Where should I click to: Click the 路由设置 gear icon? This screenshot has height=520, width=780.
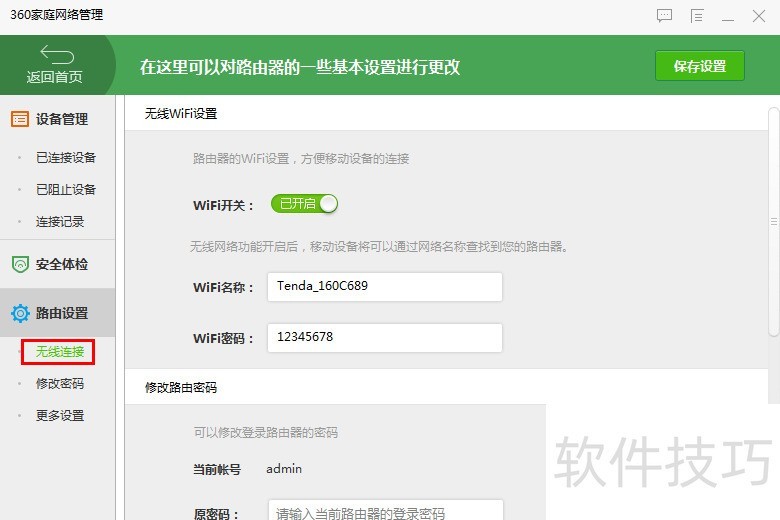pos(20,314)
